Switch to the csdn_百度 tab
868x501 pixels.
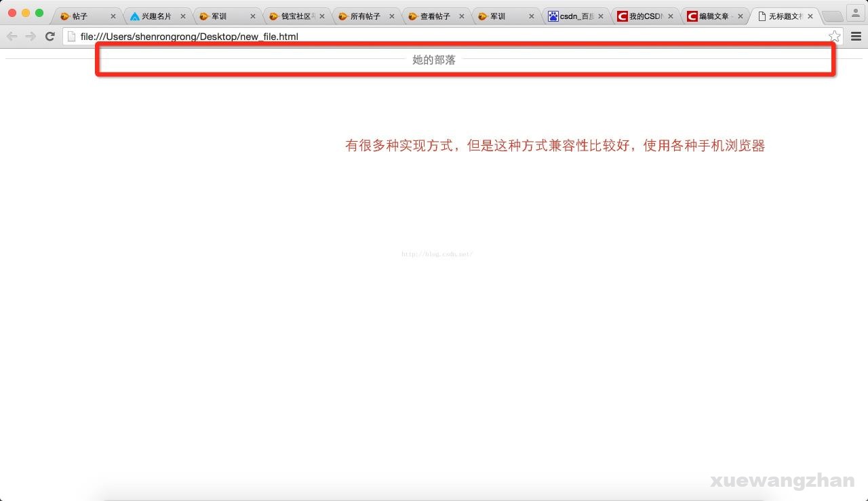575,16
